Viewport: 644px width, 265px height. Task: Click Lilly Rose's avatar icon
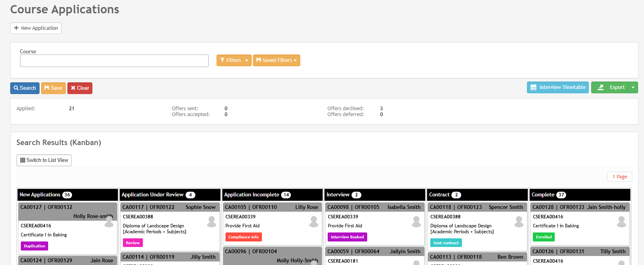[314, 222]
